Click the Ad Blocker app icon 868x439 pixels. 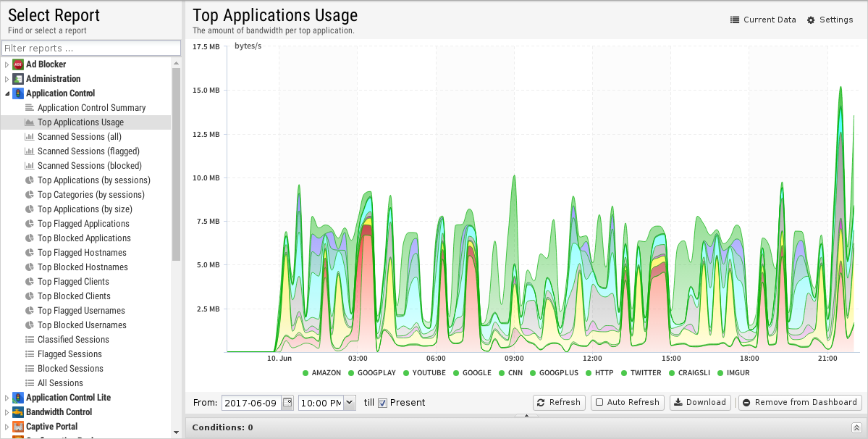18,64
